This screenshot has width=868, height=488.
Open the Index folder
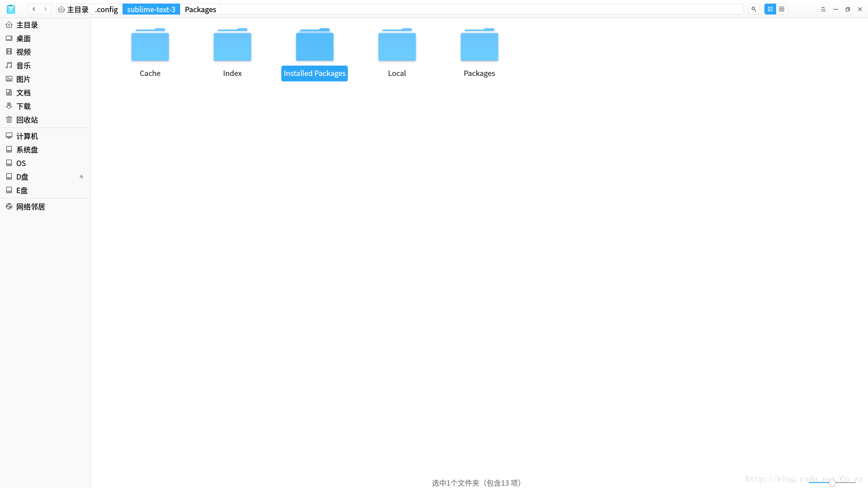tap(232, 45)
